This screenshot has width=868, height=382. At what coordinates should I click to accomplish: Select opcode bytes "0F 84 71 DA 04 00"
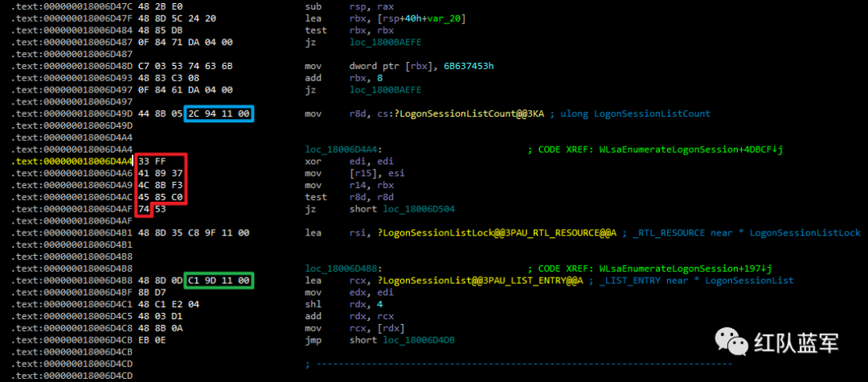tap(186, 42)
